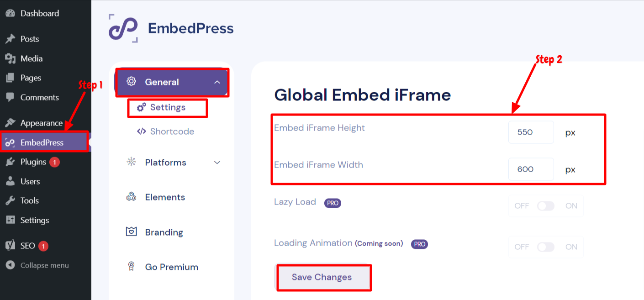Viewport: 644px width, 300px height.
Task: Toggle the Loading Animation switch
Action: click(x=546, y=247)
